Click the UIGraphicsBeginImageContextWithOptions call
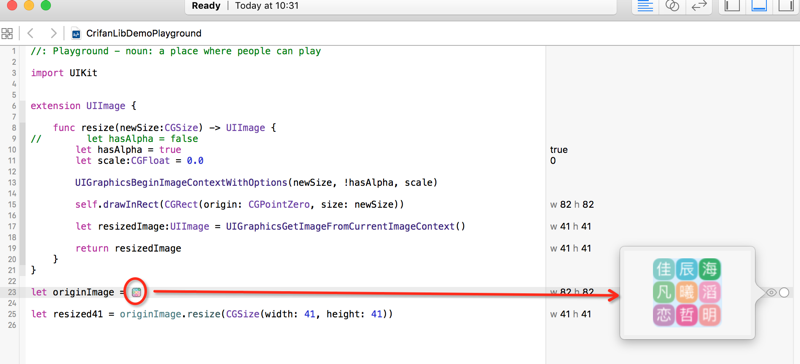The width and height of the screenshot is (800, 364). (x=257, y=182)
